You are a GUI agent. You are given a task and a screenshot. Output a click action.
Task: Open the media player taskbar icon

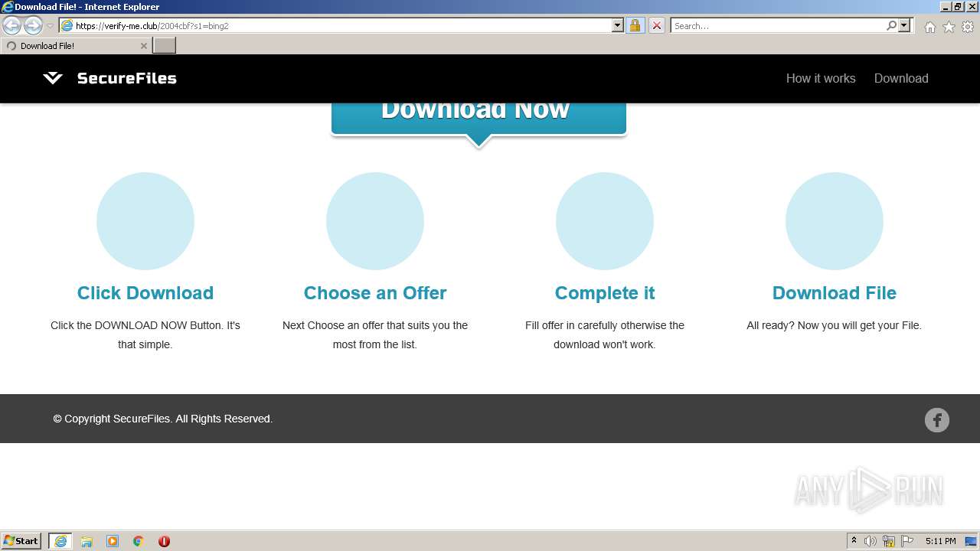click(x=113, y=541)
